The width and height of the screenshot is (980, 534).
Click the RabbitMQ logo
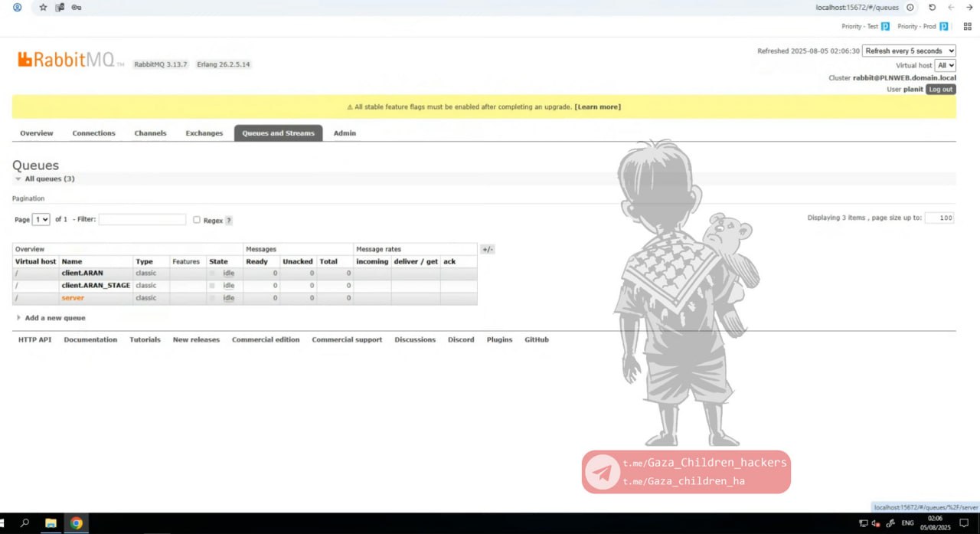click(67, 60)
